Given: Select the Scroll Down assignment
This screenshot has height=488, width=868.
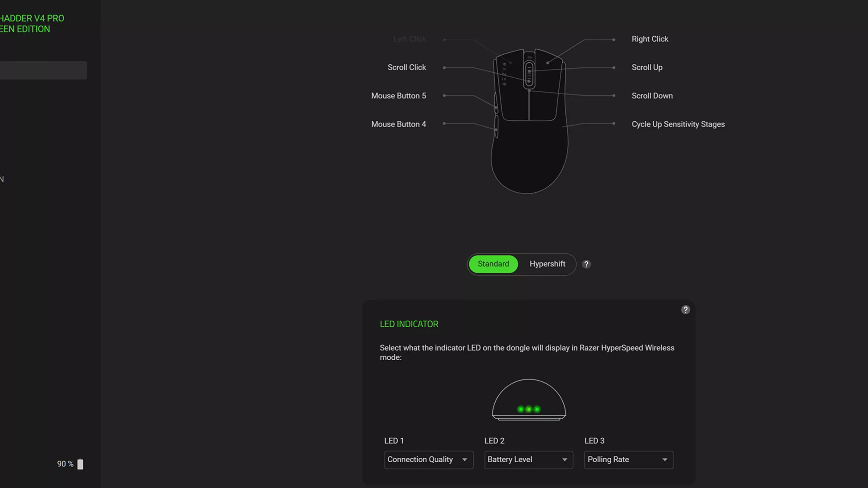Looking at the screenshot, I should pyautogui.click(x=652, y=96).
